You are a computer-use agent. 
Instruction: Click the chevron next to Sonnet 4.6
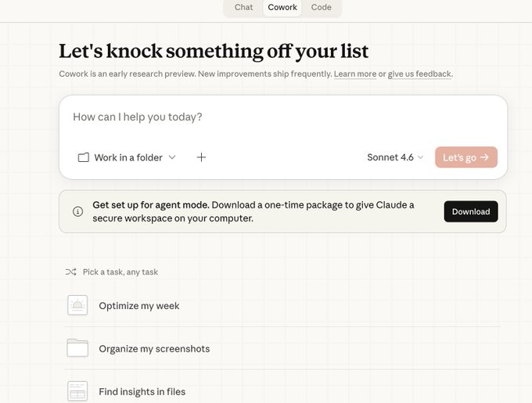[420, 157]
